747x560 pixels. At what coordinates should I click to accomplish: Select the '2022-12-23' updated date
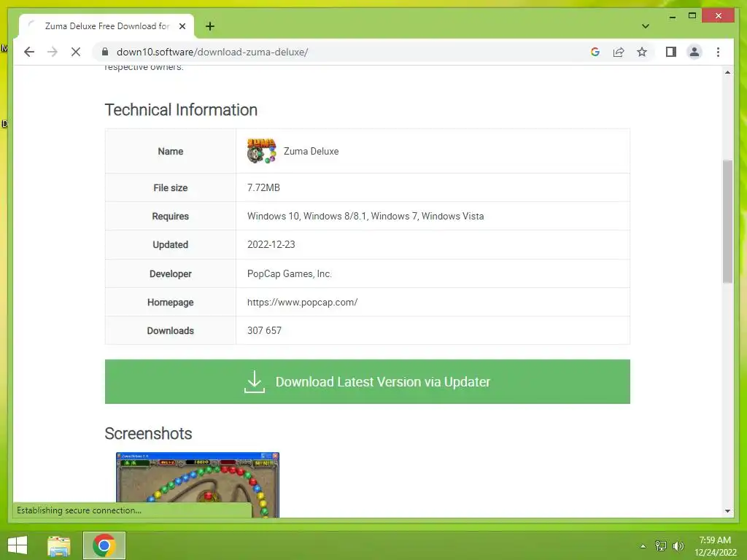point(271,244)
